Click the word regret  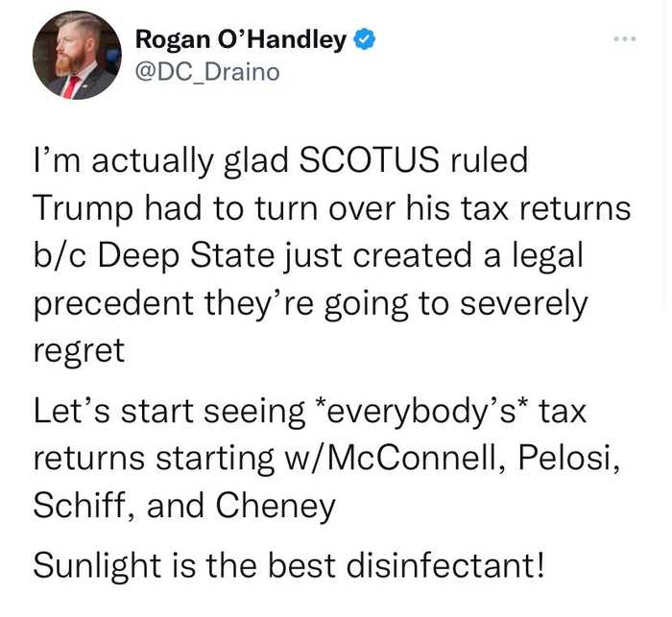pyautogui.click(x=80, y=352)
